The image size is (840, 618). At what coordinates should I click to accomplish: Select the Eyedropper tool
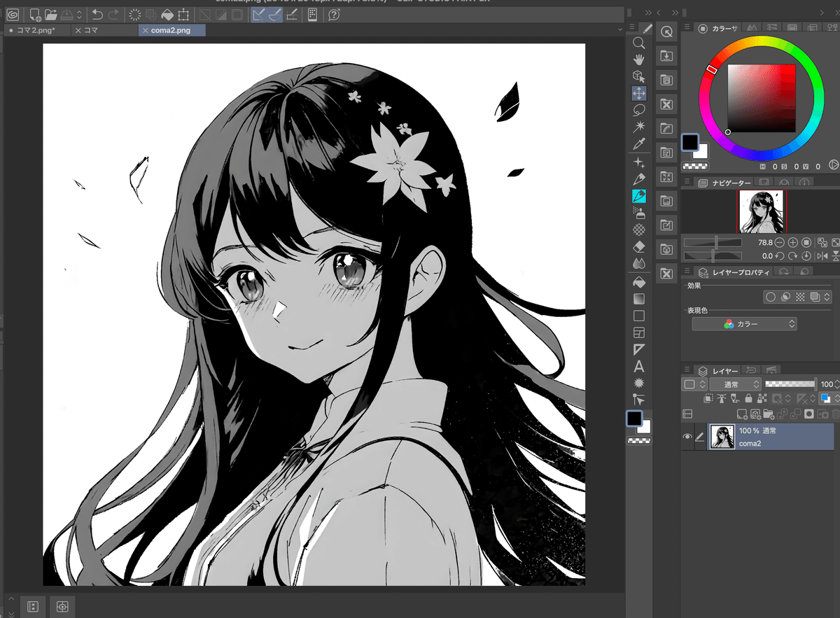click(x=638, y=143)
